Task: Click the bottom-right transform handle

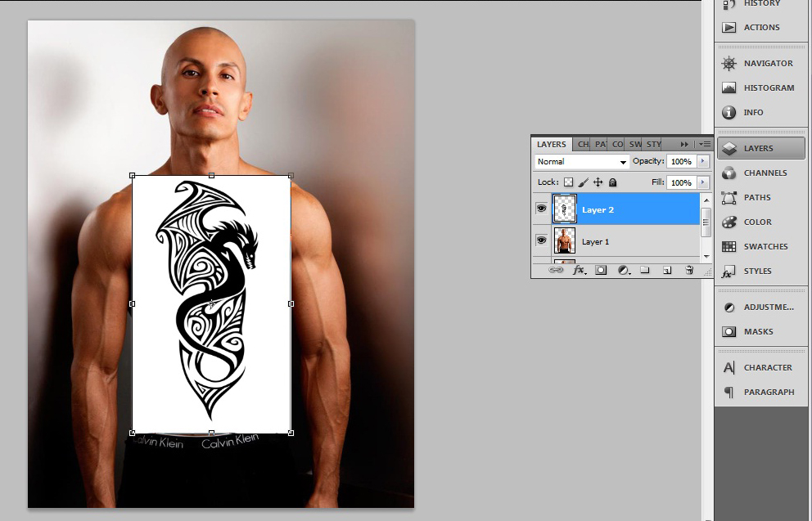Action: pos(291,433)
